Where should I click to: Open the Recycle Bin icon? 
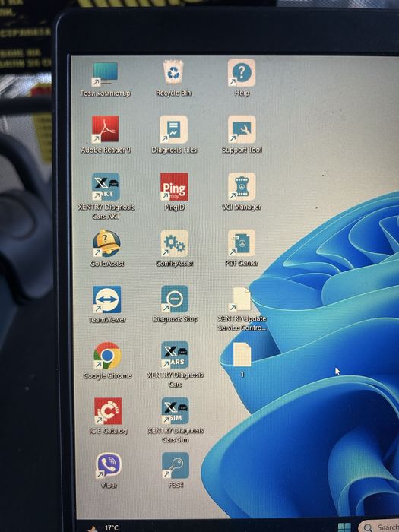pyautogui.click(x=173, y=72)
